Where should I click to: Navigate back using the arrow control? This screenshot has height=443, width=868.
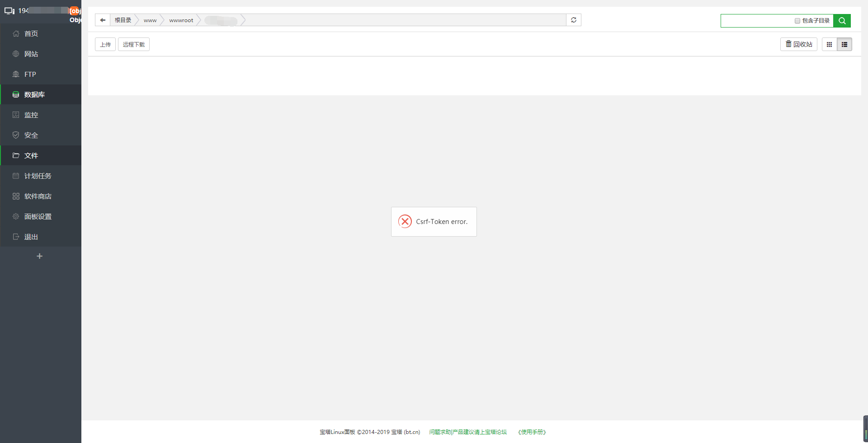(x=103, y=20)
